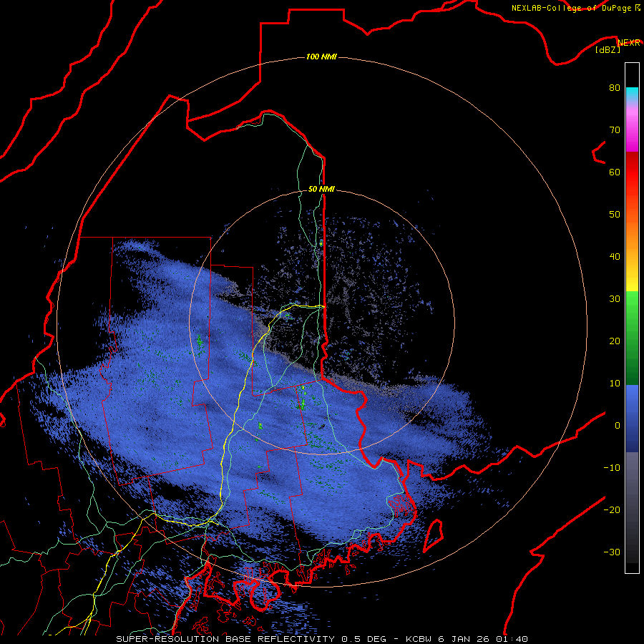Click the 80 value on dBZ scale
This screenshot has width=644, height=644.
pyautogui.click(x=615, y=88)
